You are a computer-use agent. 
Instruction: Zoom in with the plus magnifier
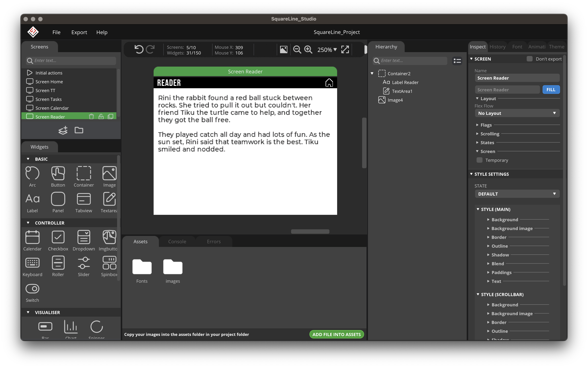[308, 50]
